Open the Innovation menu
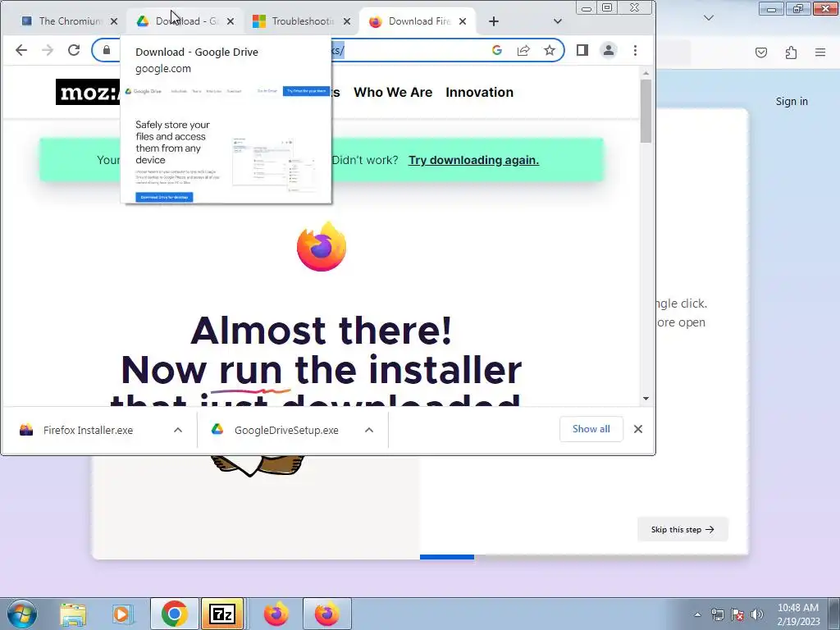The height and width of the screenshot is (630, 840). click(479, 92)
